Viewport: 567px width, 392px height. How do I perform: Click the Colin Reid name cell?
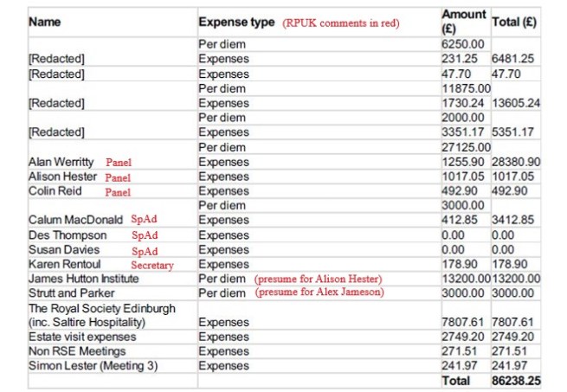click(55, 191)
